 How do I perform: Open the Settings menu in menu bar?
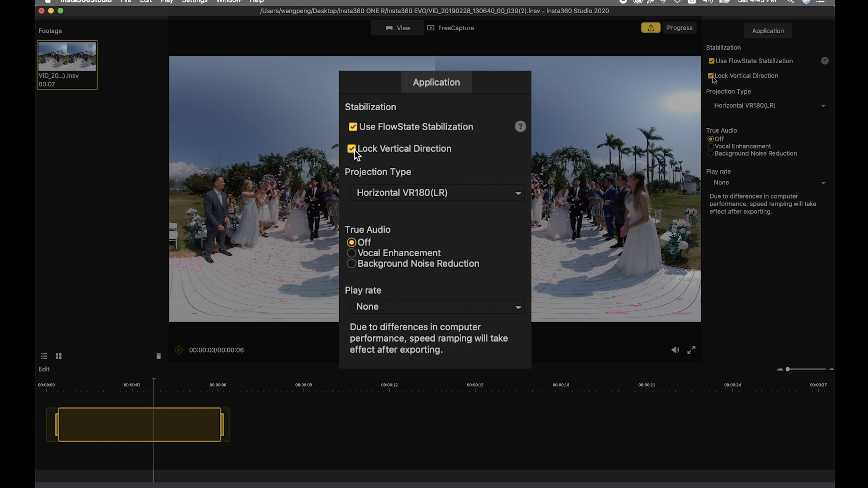pyautogui.click(x=194, y=1)
